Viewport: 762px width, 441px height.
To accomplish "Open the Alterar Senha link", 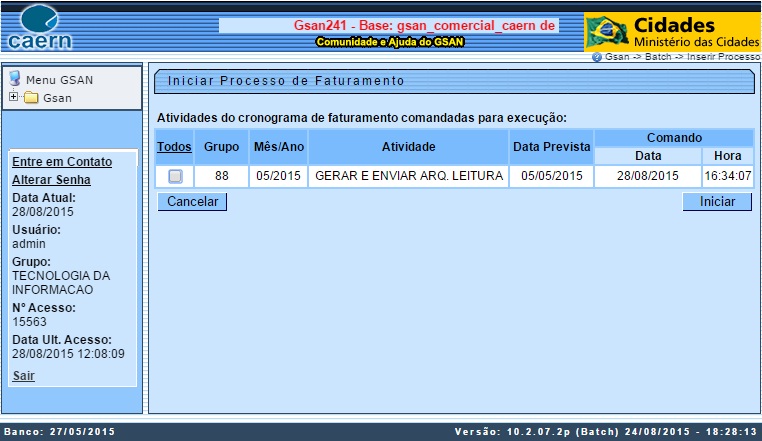I will tap(51, 180).
